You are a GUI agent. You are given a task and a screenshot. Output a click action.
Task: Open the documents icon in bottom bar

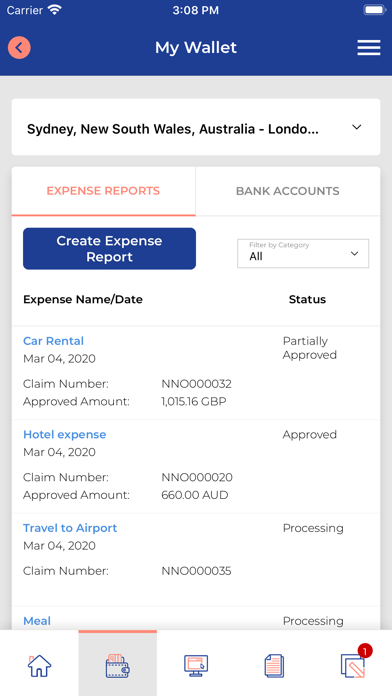coord(274,666)
